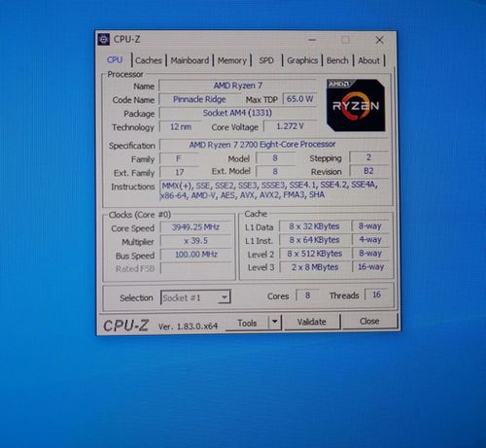Screen dimensions: 486x448
Task: Select the Memory tab
Action: point(232,60)
